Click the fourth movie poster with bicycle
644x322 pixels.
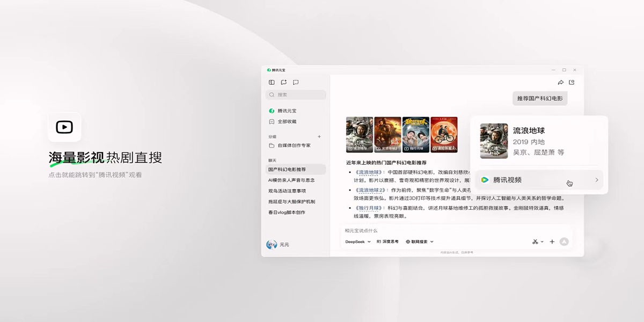444,135
